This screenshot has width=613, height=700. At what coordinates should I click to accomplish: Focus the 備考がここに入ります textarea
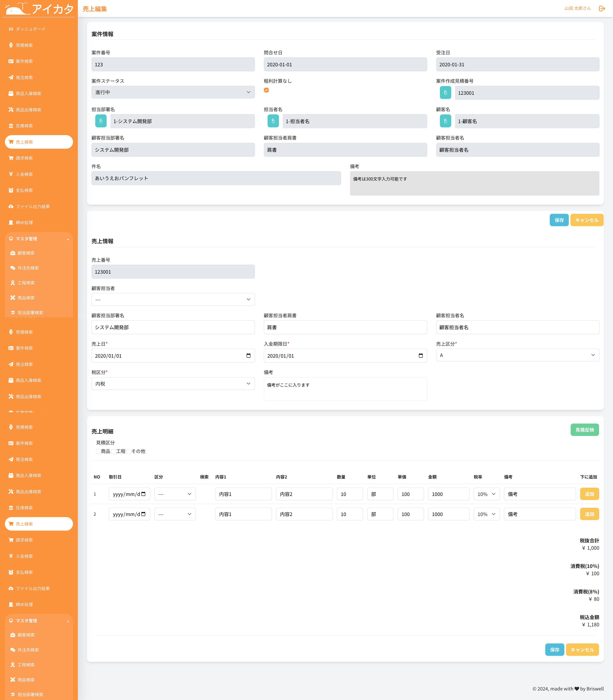[345, 389]
